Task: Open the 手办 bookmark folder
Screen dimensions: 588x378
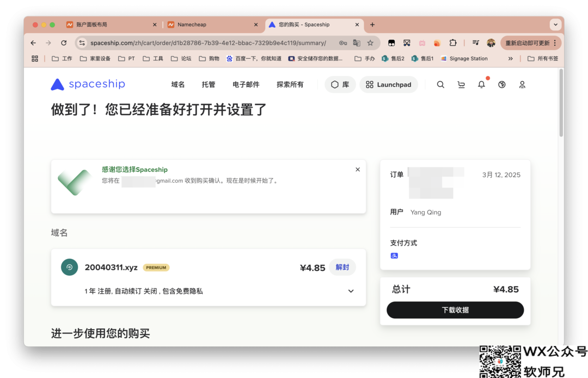Action: coord(365,58)
